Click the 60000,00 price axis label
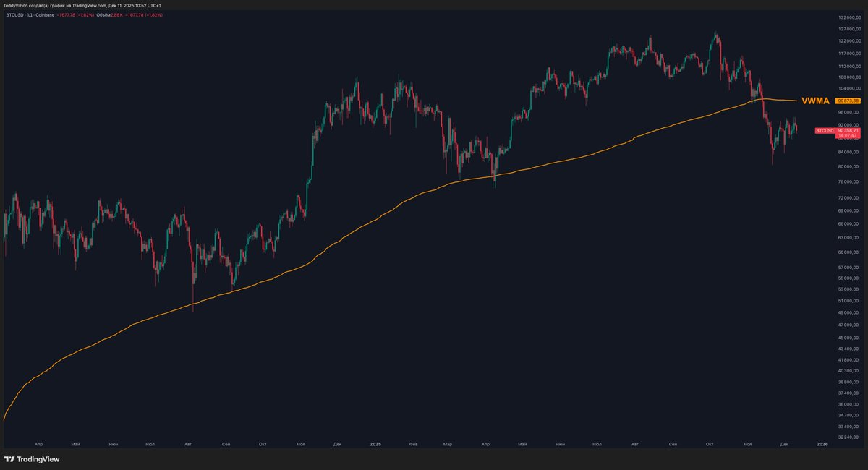The width and height of the screenshot is (868, 470). point(849,252)
